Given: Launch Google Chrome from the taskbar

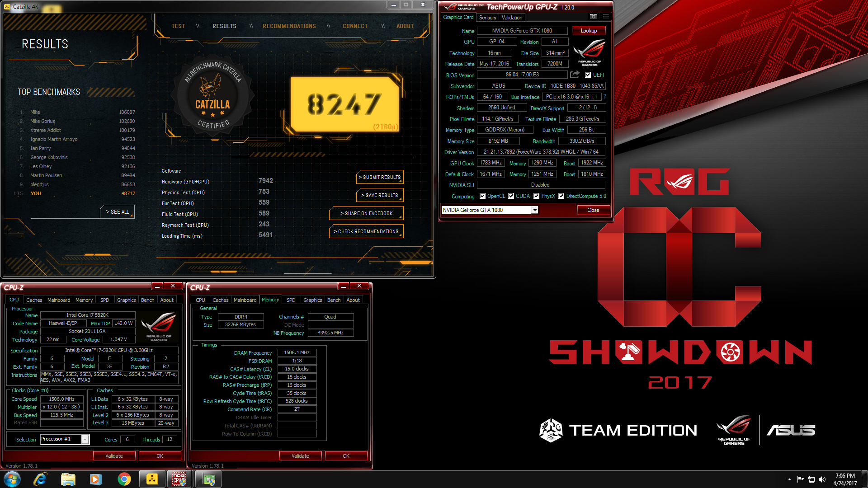Looking at the screenshot, I should [x=124, y=479].
